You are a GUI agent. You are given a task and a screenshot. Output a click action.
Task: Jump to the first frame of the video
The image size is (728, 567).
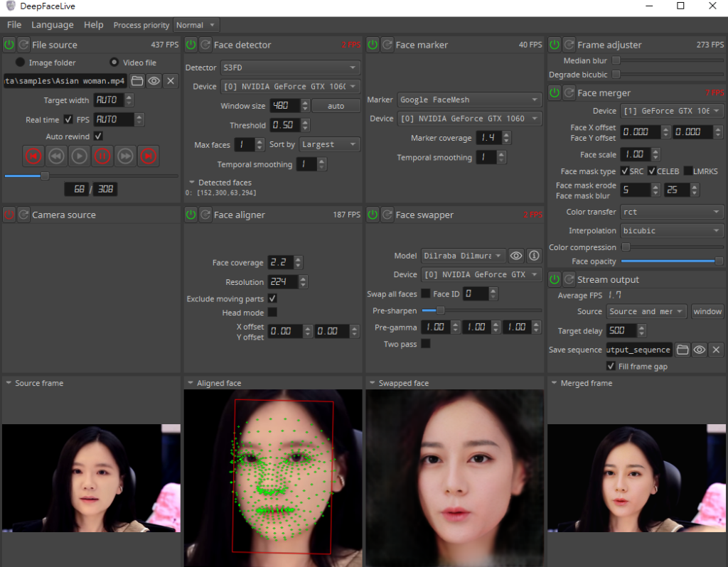(33, 156)
